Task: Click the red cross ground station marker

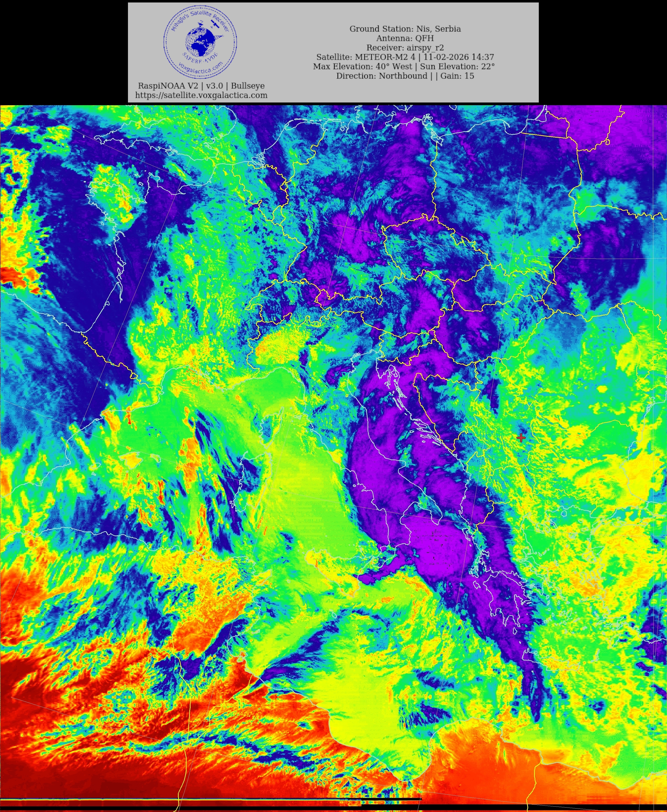Action: tap(521, 438)
